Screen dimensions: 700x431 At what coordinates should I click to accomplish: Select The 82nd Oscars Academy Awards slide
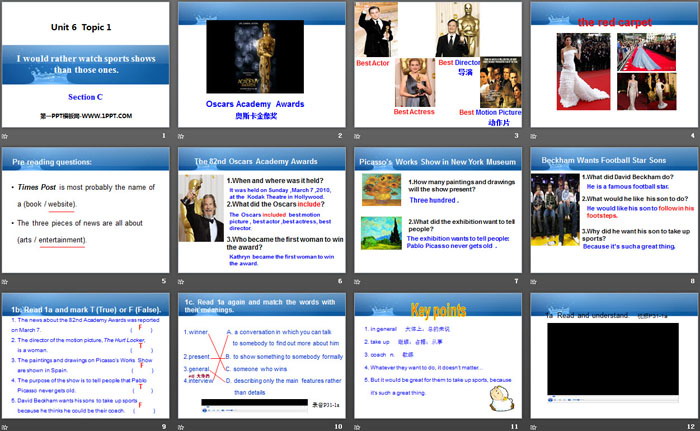coord(262,210)
